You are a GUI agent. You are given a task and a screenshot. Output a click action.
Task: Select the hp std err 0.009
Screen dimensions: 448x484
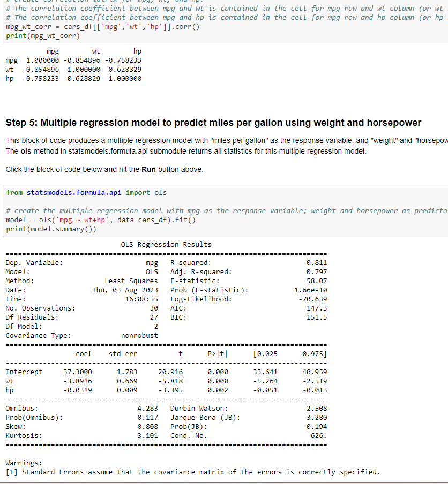[127, 390]
